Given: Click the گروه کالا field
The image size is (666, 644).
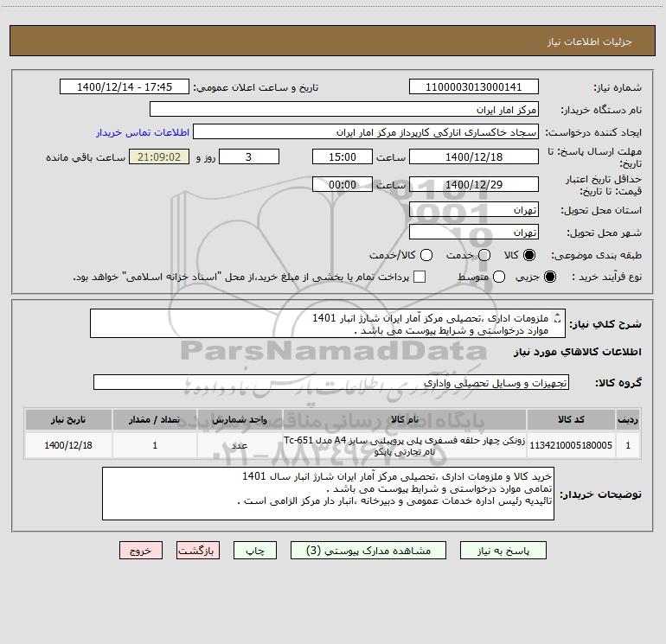Looking at the screenshot, I should coord(331,382).
